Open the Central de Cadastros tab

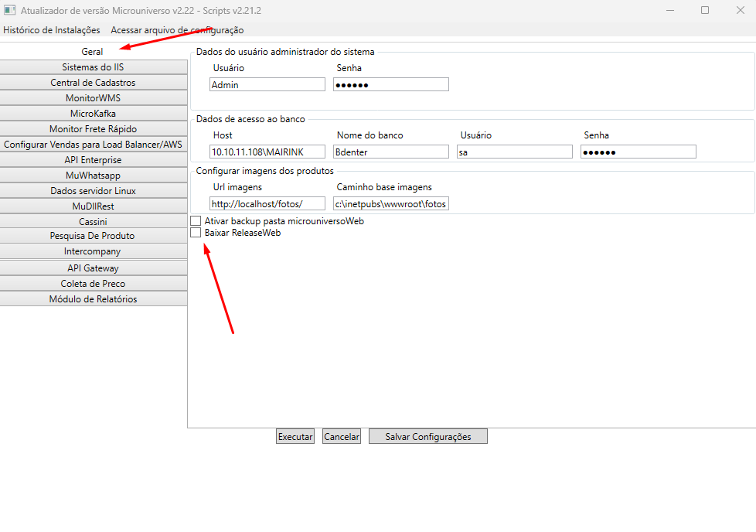click(93, 83)
